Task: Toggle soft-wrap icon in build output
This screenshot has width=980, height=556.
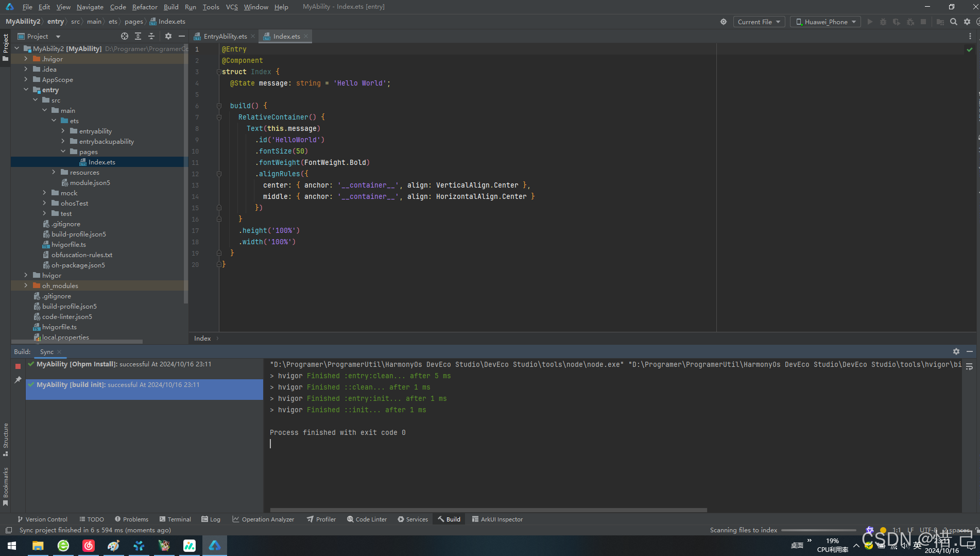Action: (969, 366)
